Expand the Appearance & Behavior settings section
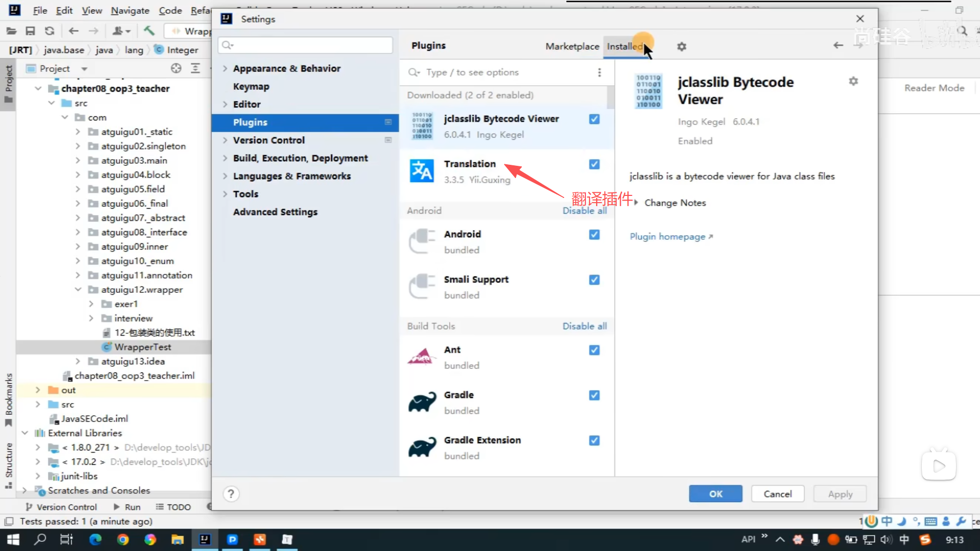The image size is (980, 551). pyautogui.click(x=225, y=68)
